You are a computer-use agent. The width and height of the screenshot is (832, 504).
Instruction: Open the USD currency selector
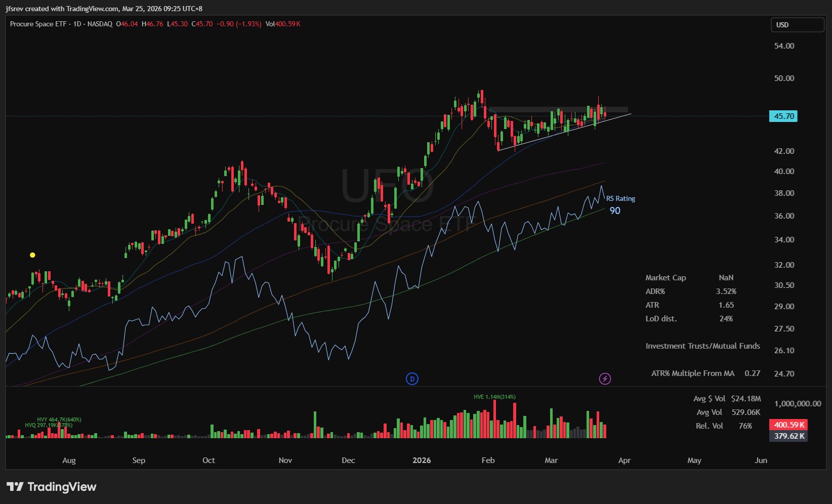pos(797,25)
